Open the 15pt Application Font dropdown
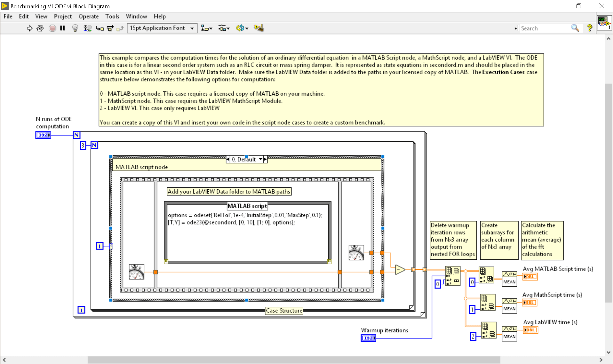 [x=162, y=28]
